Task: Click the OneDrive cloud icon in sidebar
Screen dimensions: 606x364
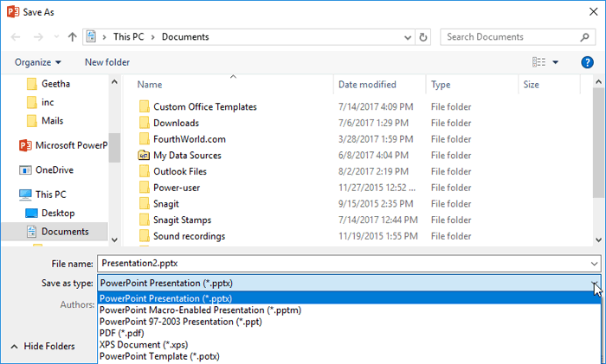Action: pyautogui.click(x=25, y=170)
